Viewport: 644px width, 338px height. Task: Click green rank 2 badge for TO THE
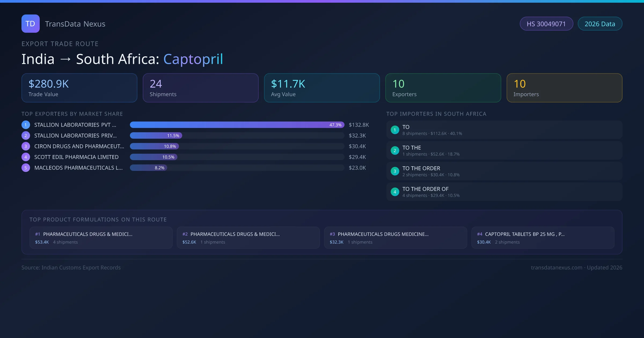tap(395, 150)
